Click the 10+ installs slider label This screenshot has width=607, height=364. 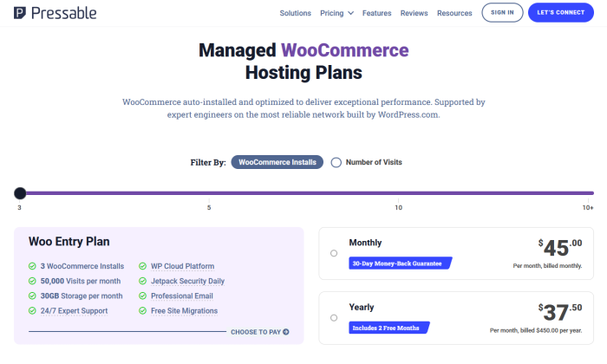(x=588, y=207)
